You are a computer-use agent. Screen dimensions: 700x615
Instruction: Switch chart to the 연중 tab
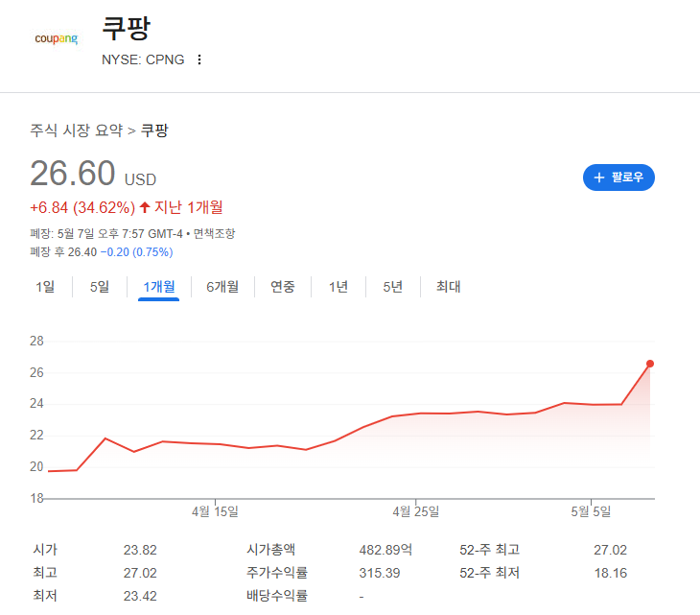(283, 287)
